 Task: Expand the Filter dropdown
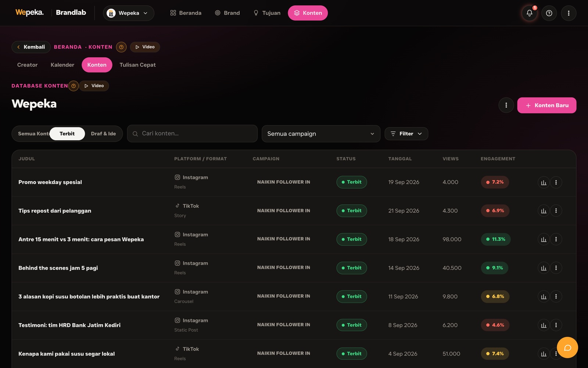[x=406, y=134]
